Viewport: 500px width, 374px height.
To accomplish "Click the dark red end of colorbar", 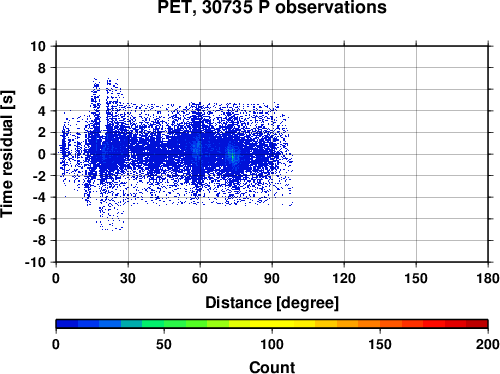I will (477, 324).
